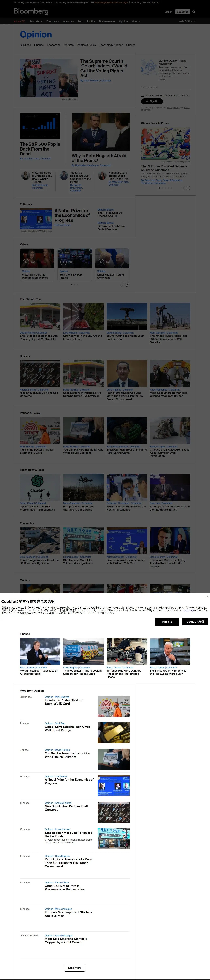Switch to the Technology & Ideas tab

coord(111,45)
